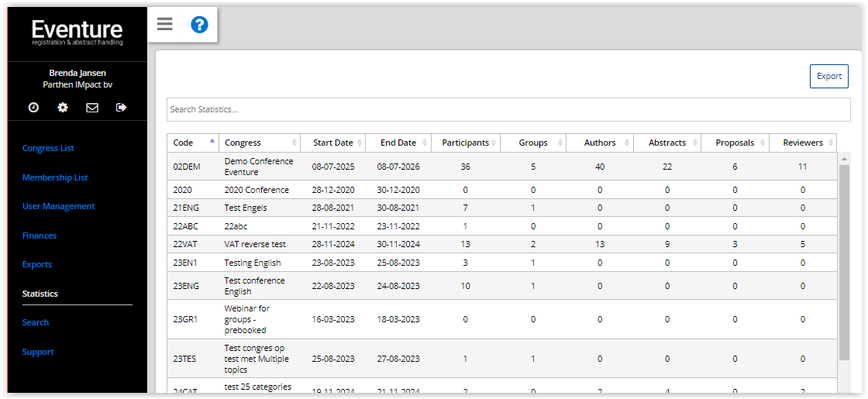
Task: Select Test conference English cell
Action: point(260,286)
